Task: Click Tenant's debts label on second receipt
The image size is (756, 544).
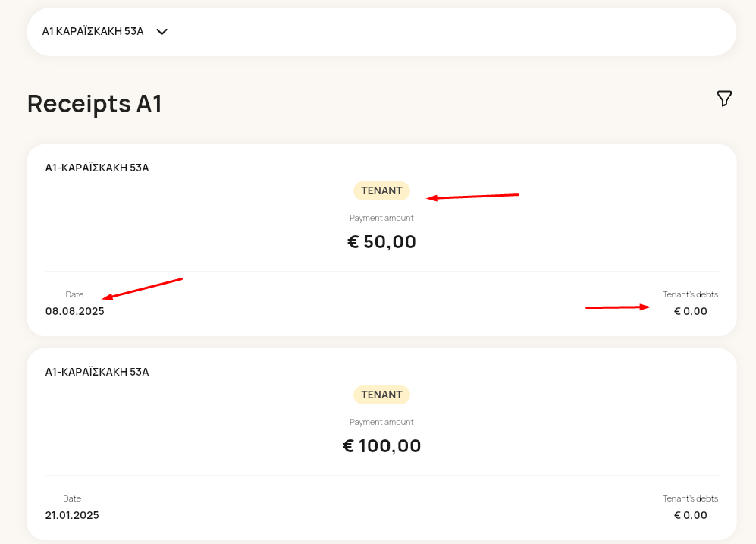Action: pos(691,498)
